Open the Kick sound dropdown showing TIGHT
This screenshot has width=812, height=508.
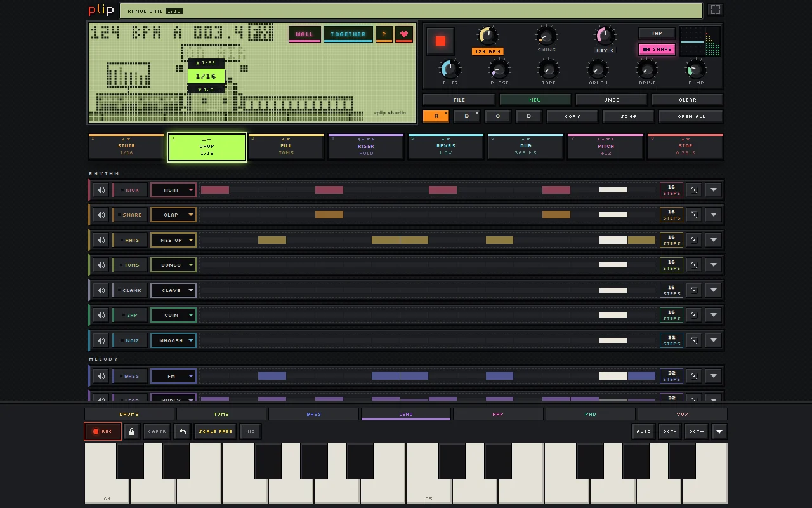click(173, 190)
